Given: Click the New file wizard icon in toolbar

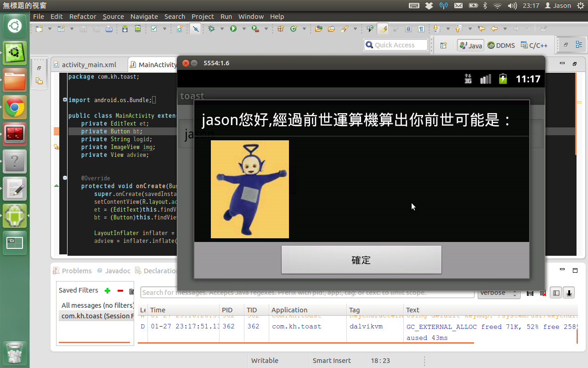Looking at the screenshot, I should tap(39, 29).
